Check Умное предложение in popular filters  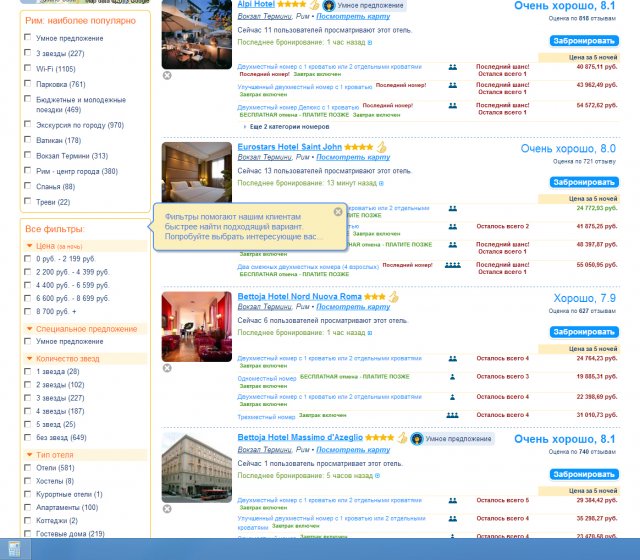pyautogui.click(x=27, y=37)
